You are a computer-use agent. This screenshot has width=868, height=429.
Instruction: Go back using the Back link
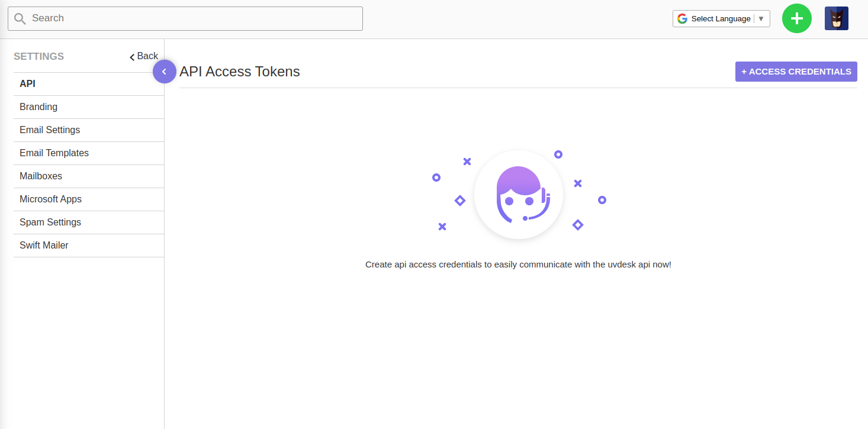click(x=144, y=56)
